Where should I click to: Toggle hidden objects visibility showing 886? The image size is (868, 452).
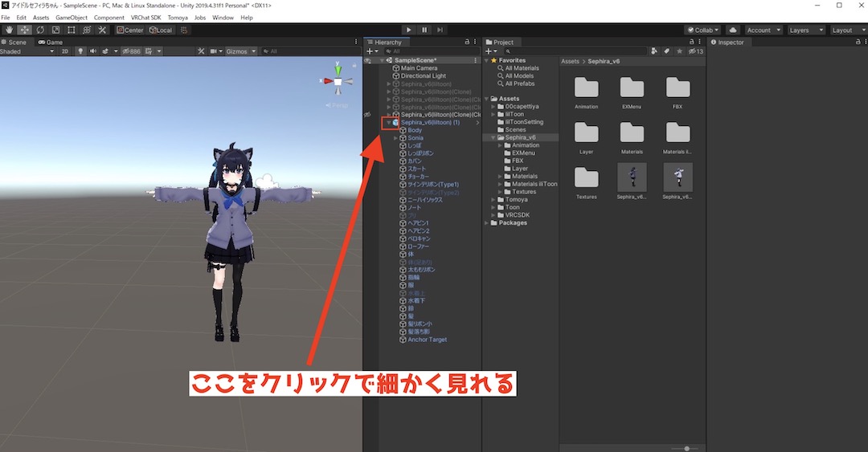132,51
